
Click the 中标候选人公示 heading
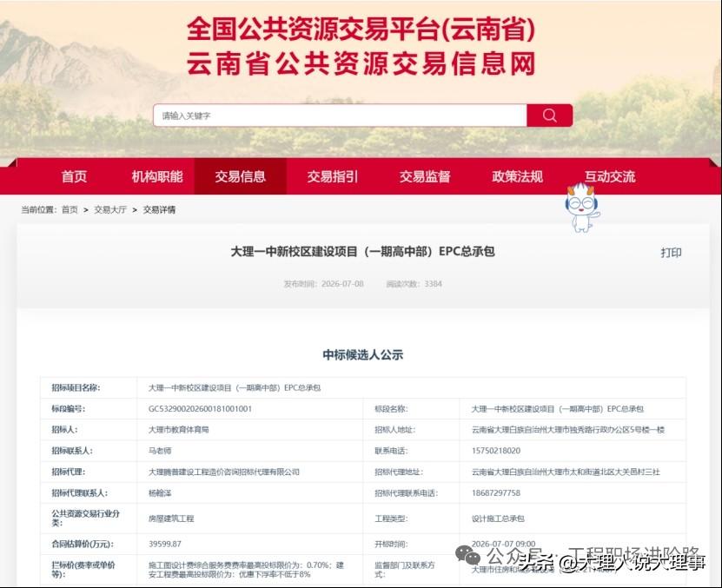362,354
